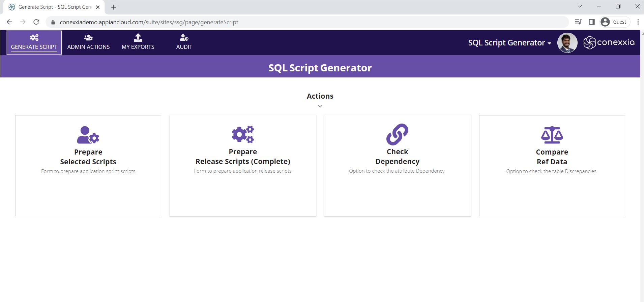Click the My Exports upload icon

tap(138, 37)
